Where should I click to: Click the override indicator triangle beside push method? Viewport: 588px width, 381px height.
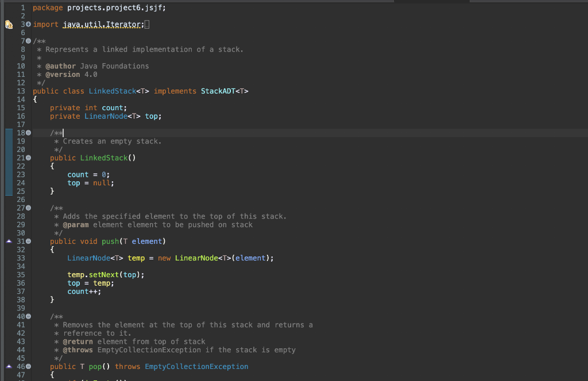9,241
